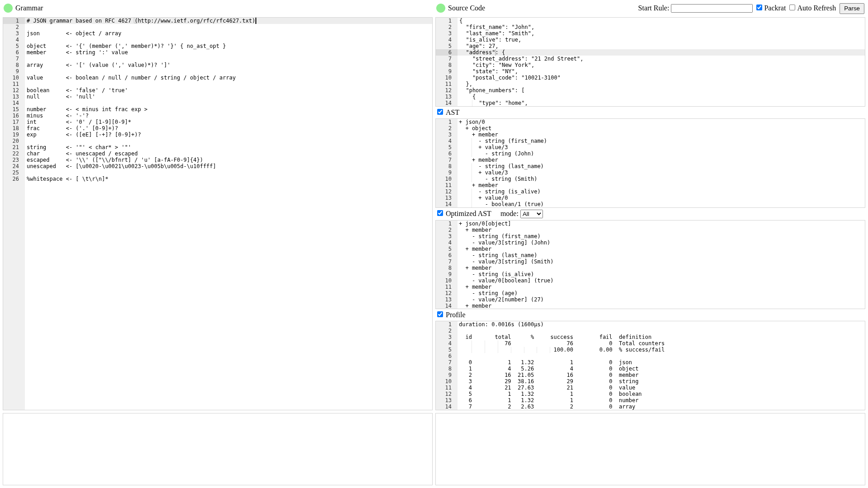Open the mode dropdown showing All
This screenshot has width=868, height=488.
pos(531,214)
